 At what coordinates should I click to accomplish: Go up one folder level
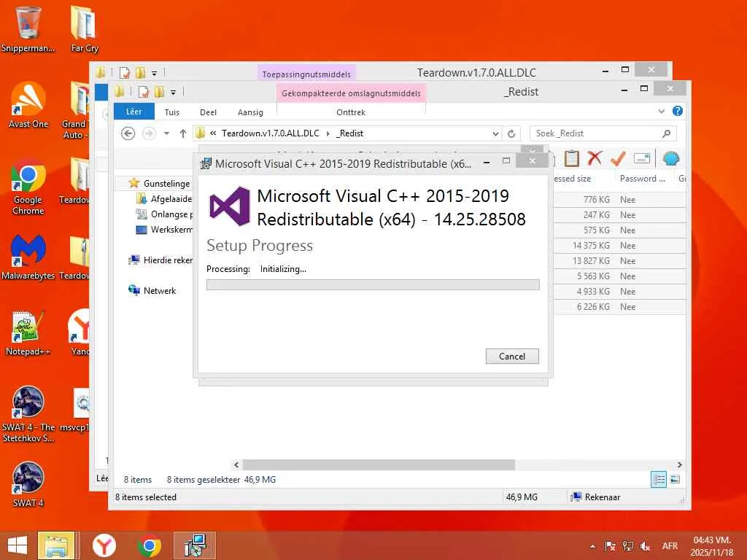pyautogui.click(x=183, y=133)
